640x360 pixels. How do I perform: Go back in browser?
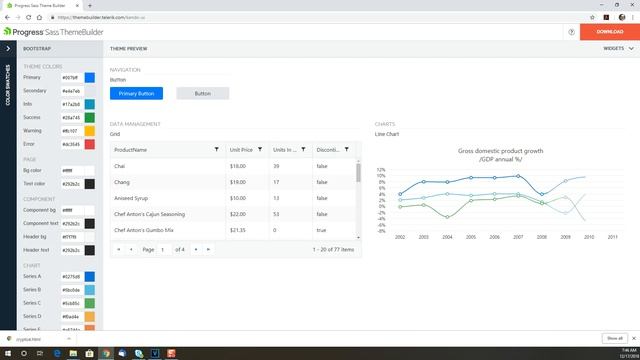(7, 18)
